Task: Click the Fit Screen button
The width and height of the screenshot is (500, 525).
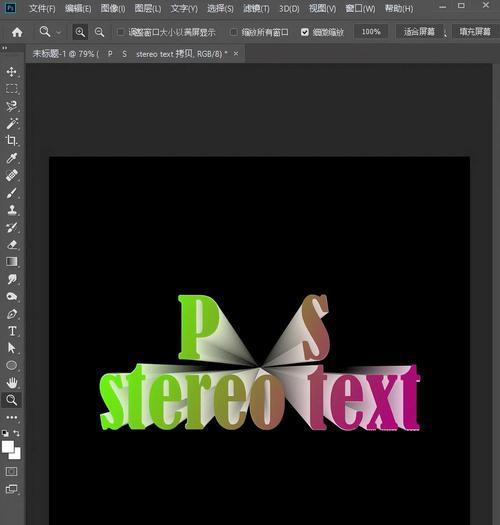Action: (419, 32)
